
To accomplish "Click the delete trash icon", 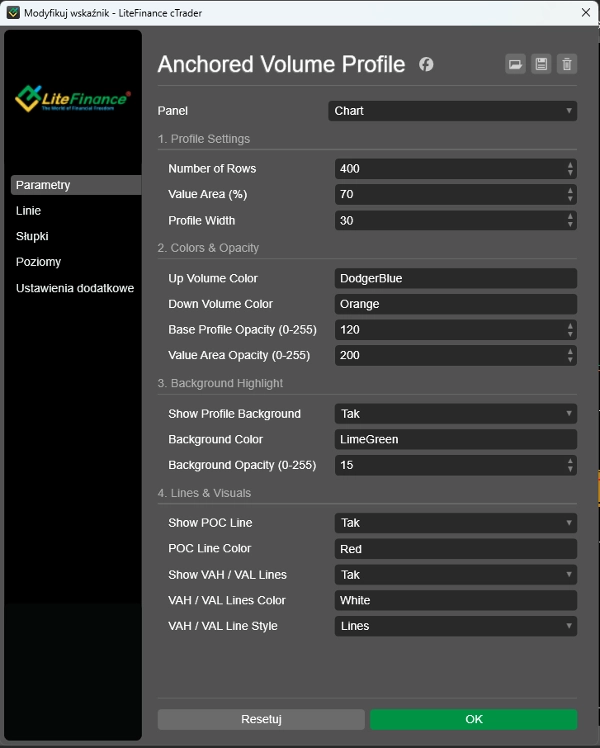I will 567,64.
